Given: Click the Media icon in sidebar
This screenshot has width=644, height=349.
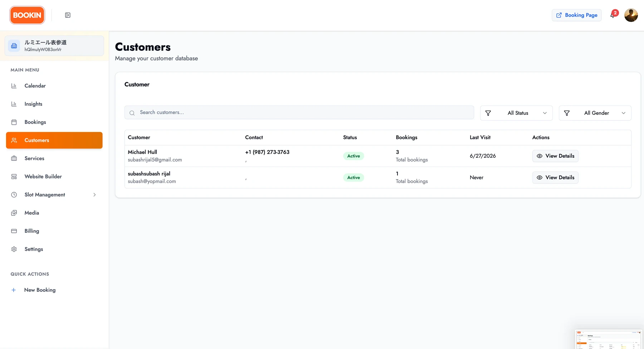Looking at the screenshot, I should (x=14, y=213).
